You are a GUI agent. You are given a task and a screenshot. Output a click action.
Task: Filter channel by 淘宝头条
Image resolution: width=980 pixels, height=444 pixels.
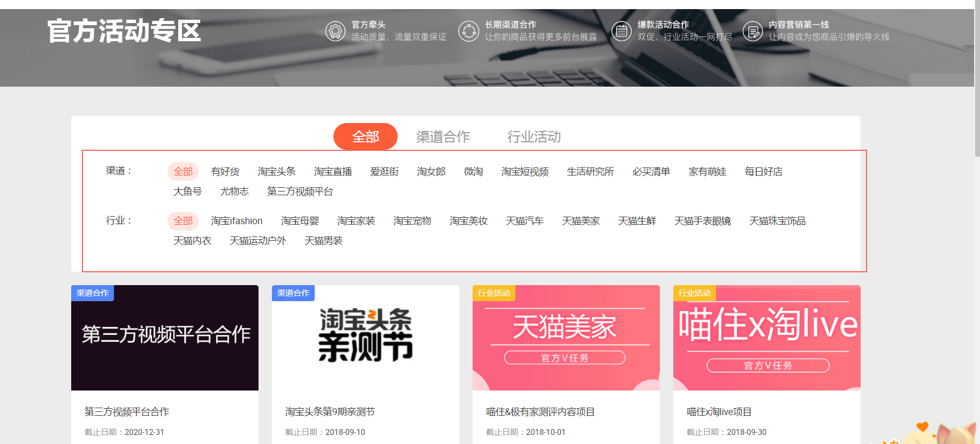(277, 172)
